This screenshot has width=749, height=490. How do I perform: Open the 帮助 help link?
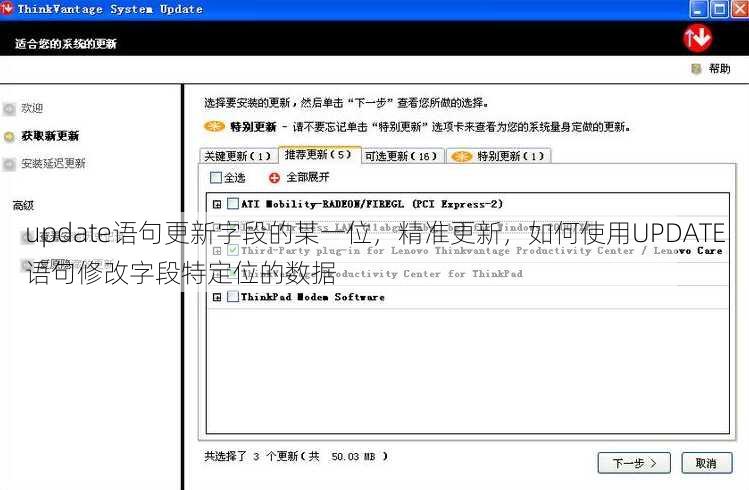point(719,69)
